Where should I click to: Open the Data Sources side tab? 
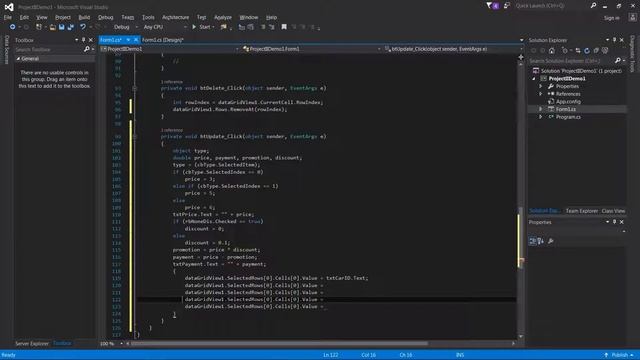tap(7, 49)
